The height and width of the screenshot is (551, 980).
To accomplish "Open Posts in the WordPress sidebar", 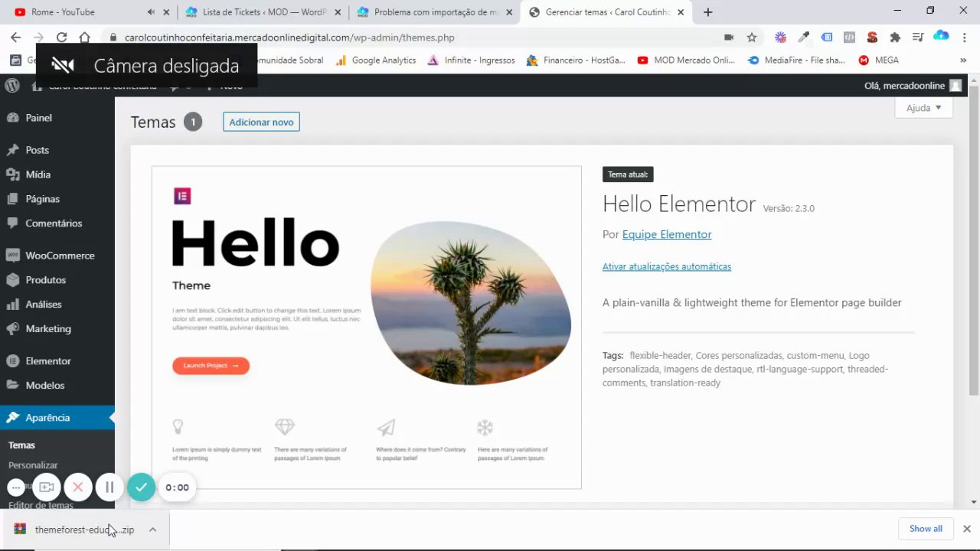I will (37, 150).
